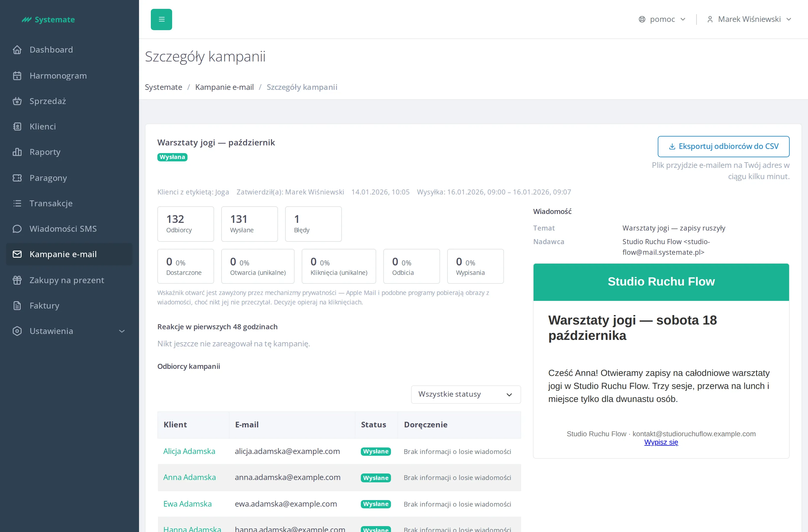This screenshot has width=808, height=532.
Task: Open Marek Wiśniewski account dropdown
Action: pyautogui.click(x=749, y=19)
